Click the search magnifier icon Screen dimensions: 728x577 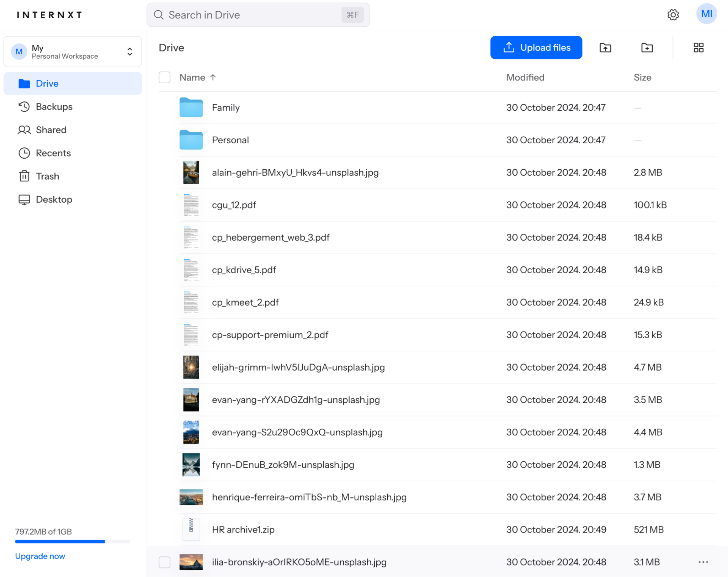coord(159,15)
